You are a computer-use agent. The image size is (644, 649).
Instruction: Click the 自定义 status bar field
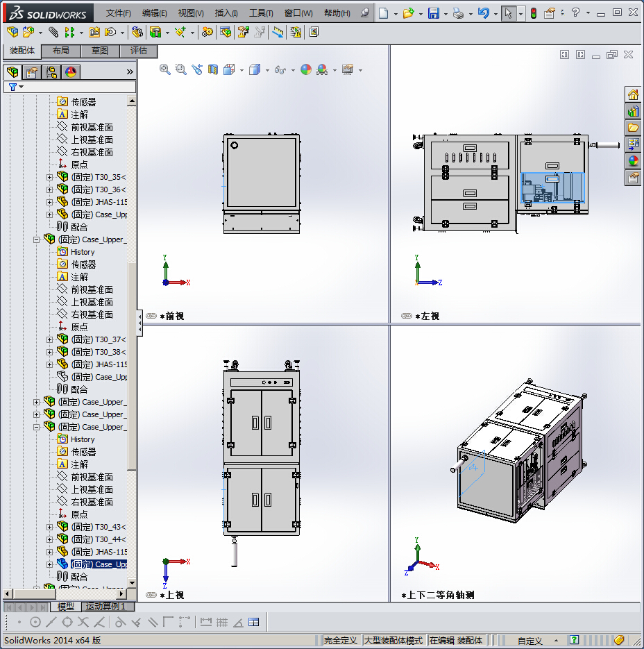pos(529,640)
